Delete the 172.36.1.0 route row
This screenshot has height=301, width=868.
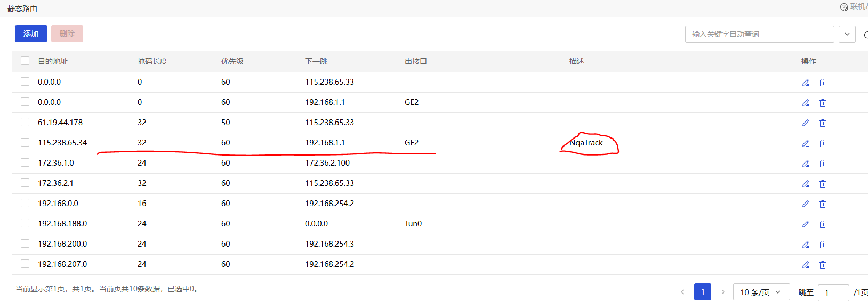[823, 164]
